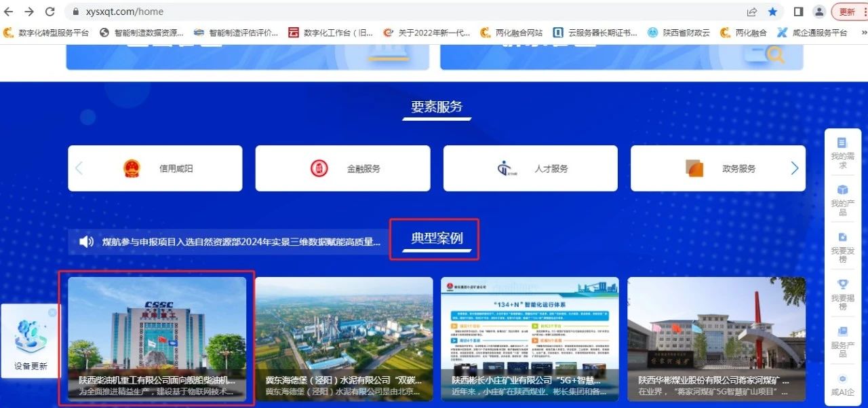Open the 金融服务 service card
This screenshot has width=868, height=408.
coord(342,168)
